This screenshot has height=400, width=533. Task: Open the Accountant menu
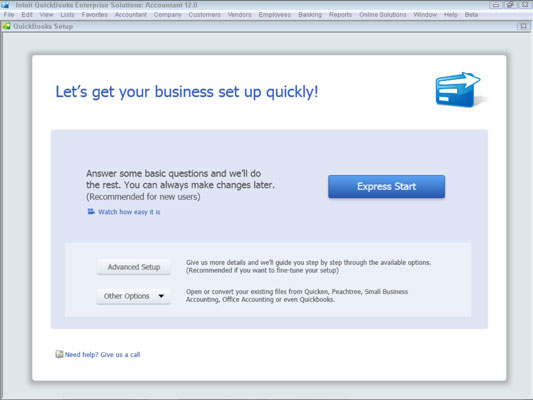[x=131, y=15]
